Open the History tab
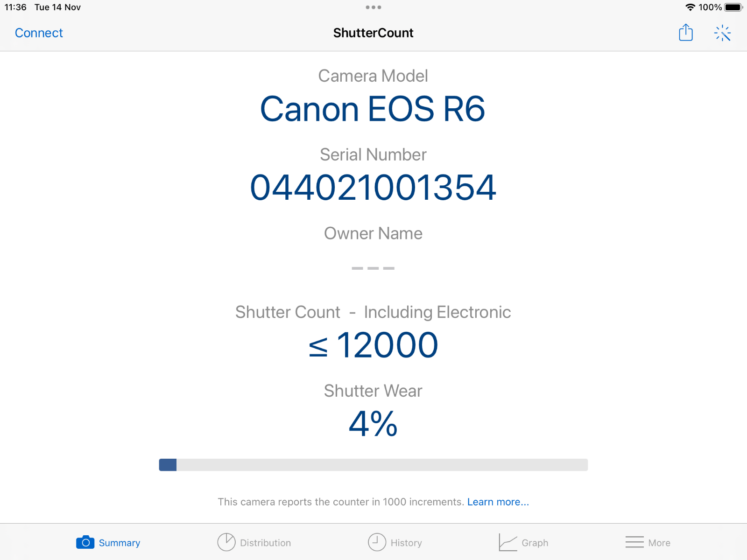This screenshot has height=560, width=747. tap(395, 542)
